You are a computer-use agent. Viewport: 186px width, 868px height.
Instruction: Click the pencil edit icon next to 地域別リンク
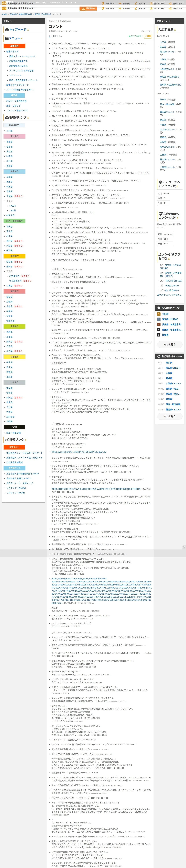coord(28,118)
